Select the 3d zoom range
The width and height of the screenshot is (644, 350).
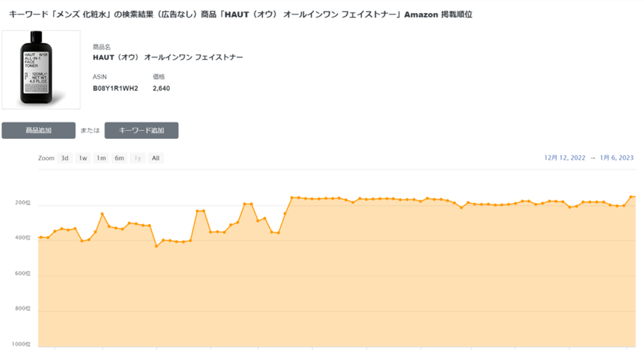tap(65, 158)
